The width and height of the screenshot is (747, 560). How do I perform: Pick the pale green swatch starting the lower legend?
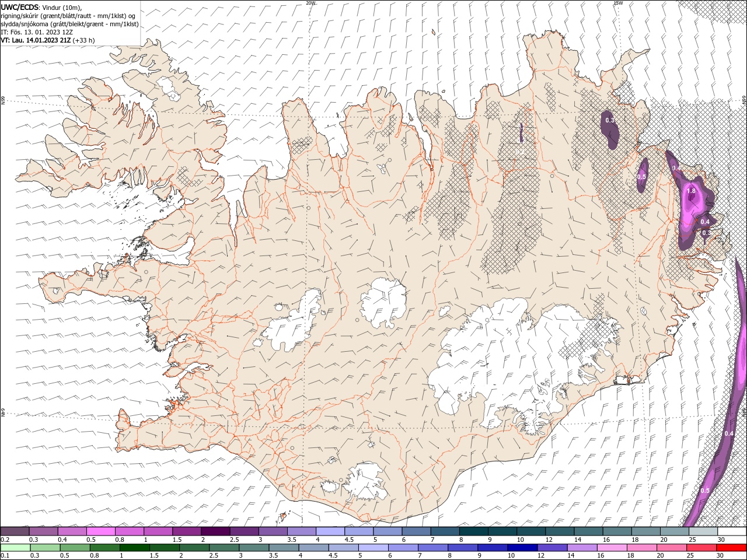pyautogui.click(x=15, y=548)
